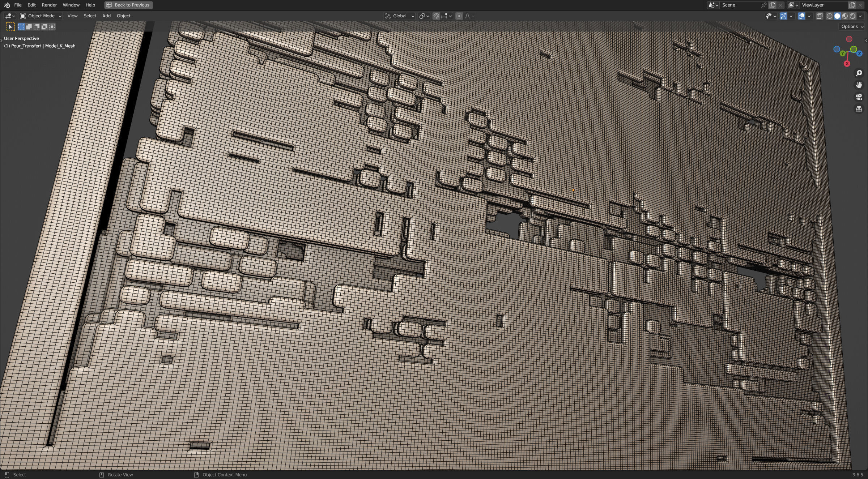The image size is (868, 479).
Task: Choose Set new selection mode
Action: point(21,27)
